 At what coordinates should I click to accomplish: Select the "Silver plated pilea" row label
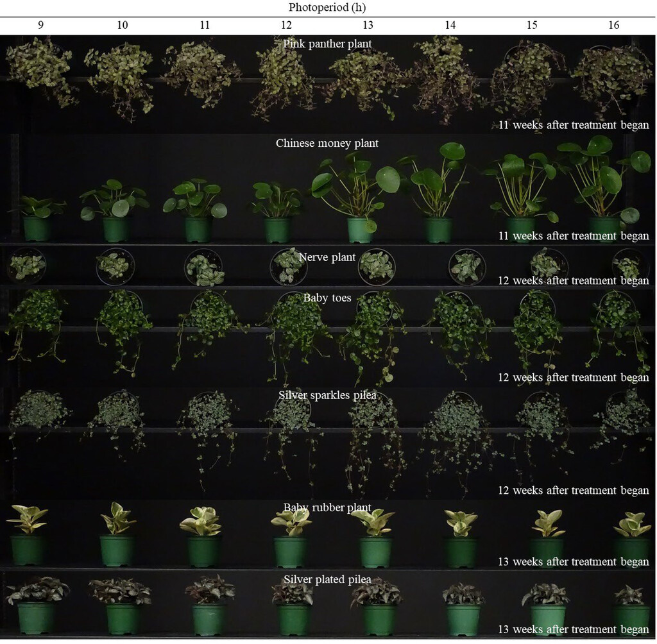(x=327, y=580)
